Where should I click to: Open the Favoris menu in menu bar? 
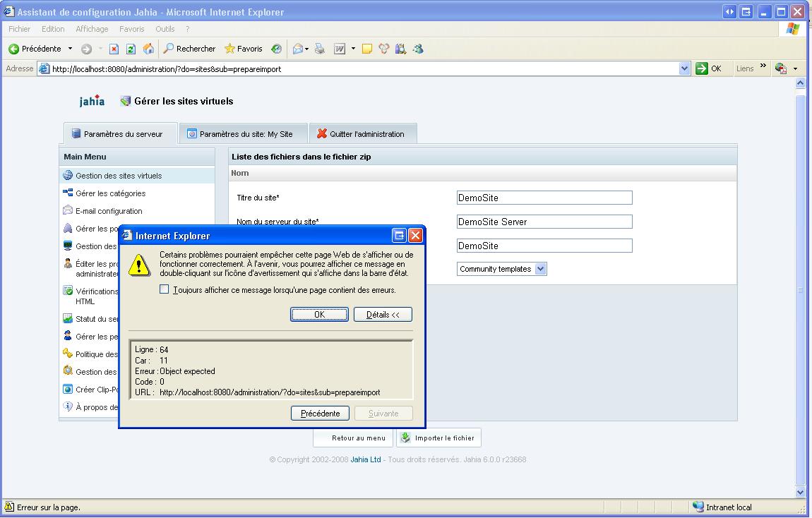[x=131, y=29]
